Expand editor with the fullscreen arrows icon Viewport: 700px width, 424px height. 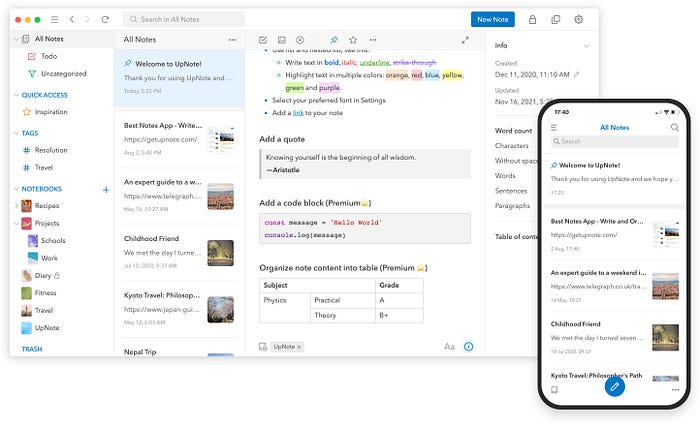coord(465,40)
